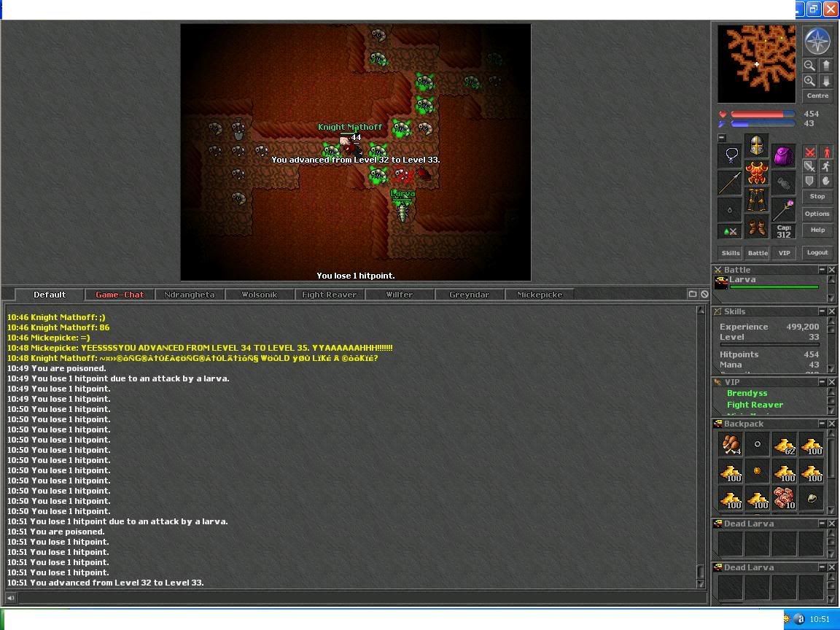Click the legs armor slot
The width and height of the screenshot is (840, 630).
coord(756,199)
